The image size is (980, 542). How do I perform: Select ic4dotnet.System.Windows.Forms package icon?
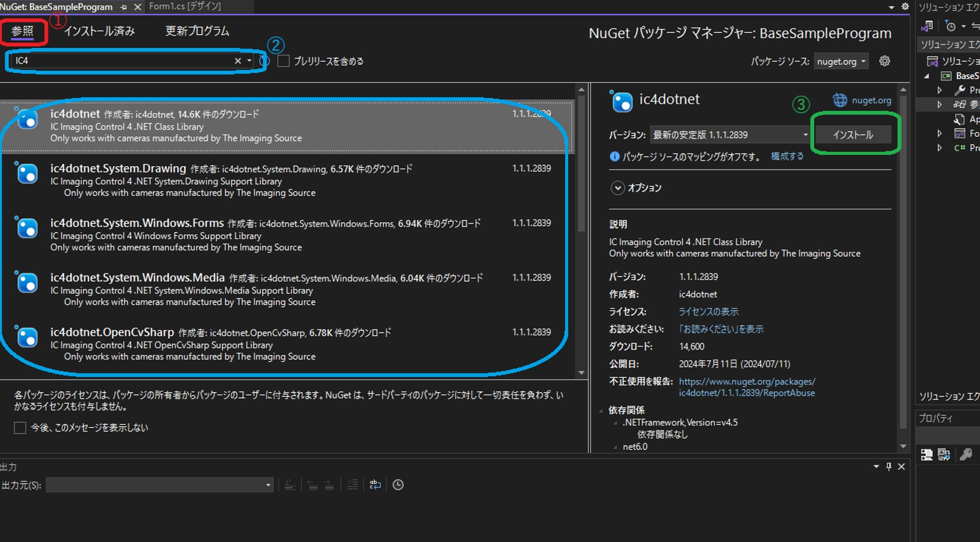(x=27, y=229)
